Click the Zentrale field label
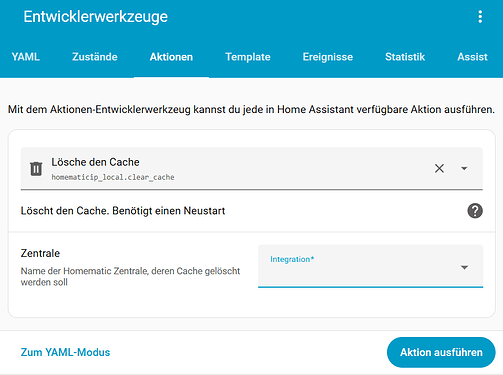 40,253
